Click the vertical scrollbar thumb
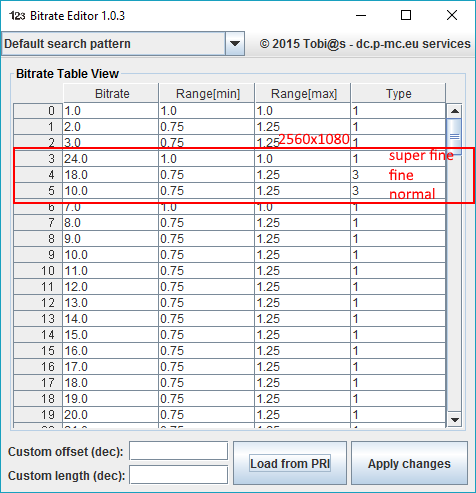 click(x=455, y=136)
